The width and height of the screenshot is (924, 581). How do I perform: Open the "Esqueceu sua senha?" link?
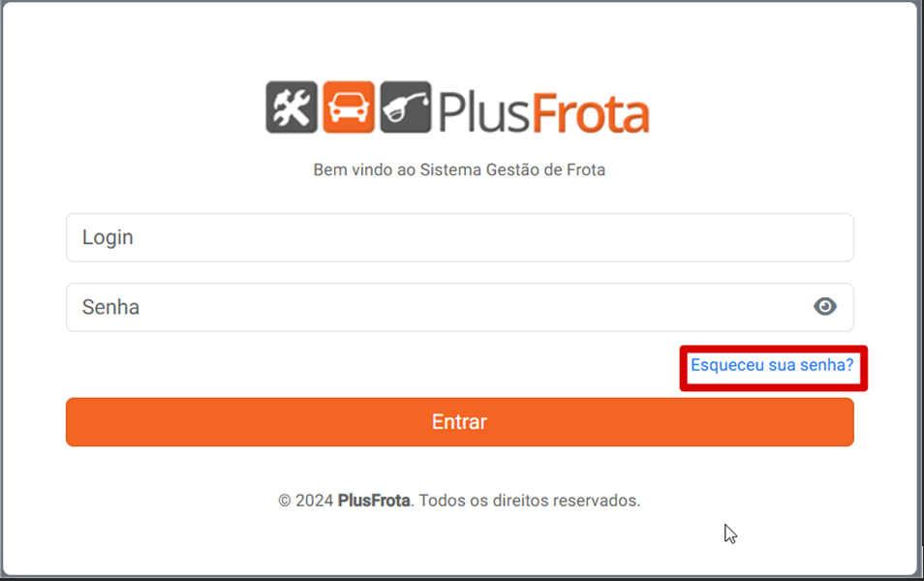point(772,365)
